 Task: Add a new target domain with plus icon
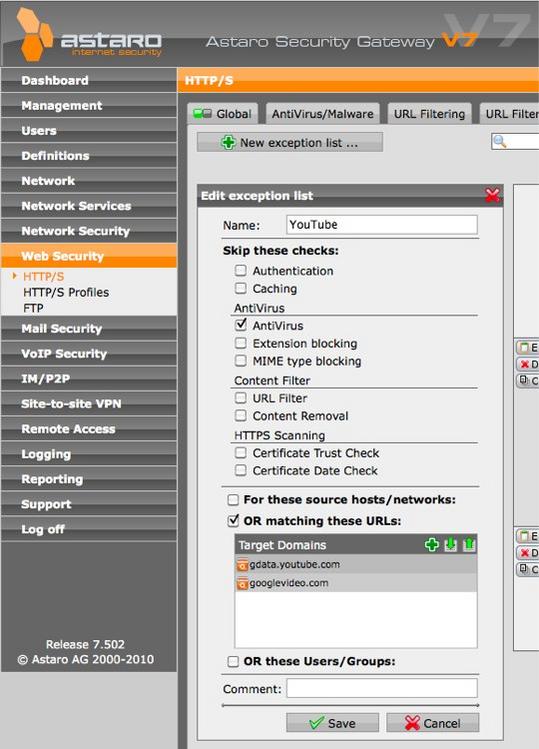click(x=431, y=545)
